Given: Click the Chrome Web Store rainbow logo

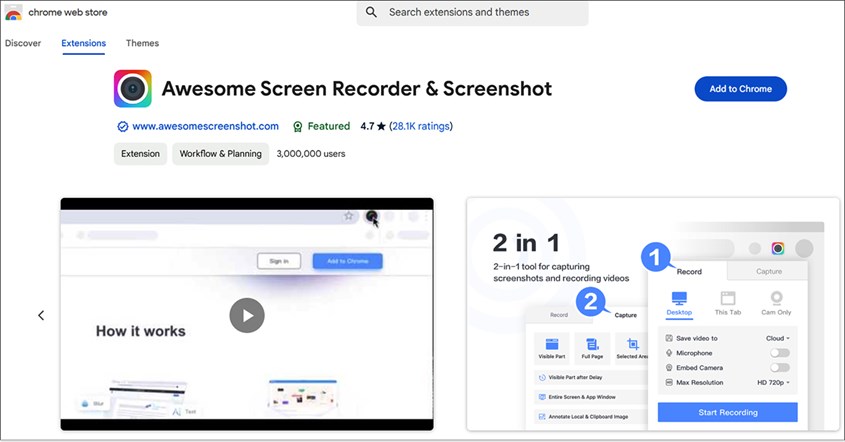Looking at the screenshot, I should (13, 12).
